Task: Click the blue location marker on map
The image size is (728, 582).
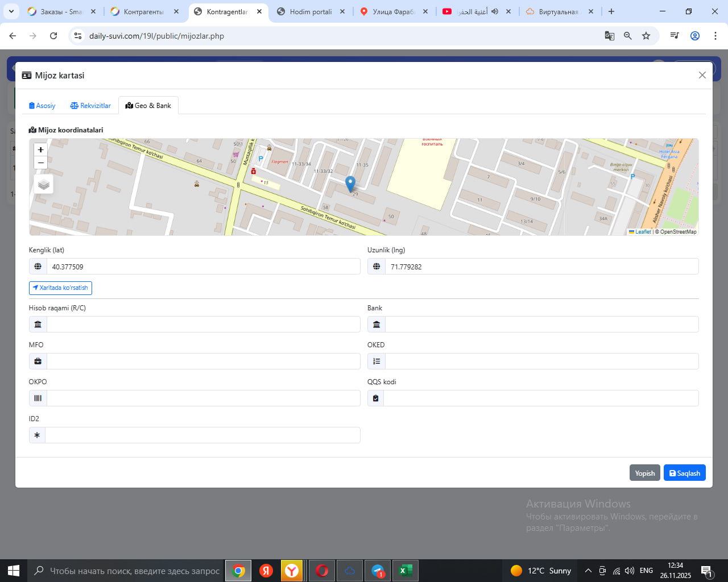Action: [x=350, y=183]
